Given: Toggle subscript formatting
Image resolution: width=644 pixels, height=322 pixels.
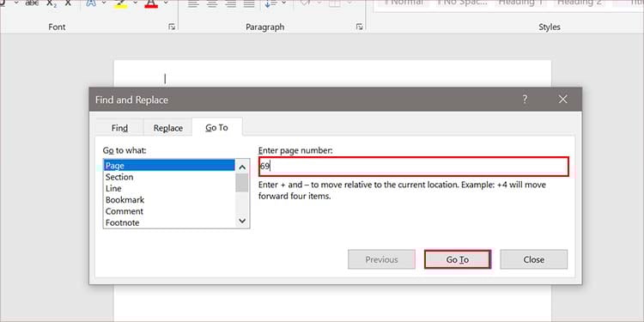Looking at the screenshot, I should point(52,3).
